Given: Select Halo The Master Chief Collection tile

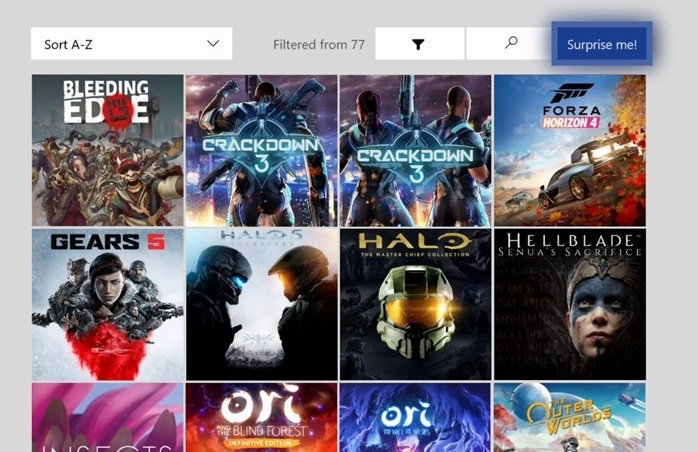Looking at the screenshot, I should coord(415,305).
